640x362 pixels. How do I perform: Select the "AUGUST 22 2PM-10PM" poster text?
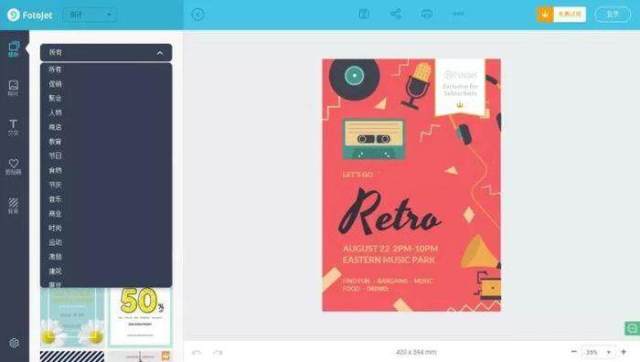tap(390, 249)
